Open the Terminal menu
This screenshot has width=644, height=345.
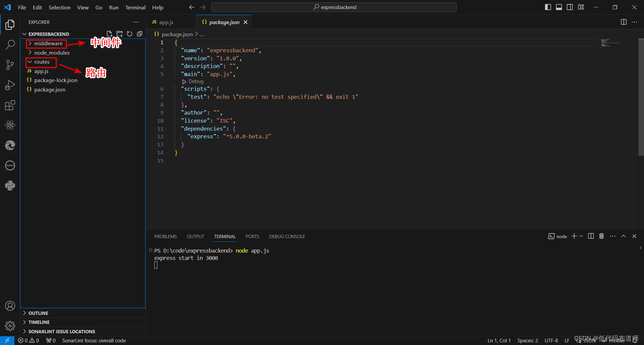(x=135, y=7)
